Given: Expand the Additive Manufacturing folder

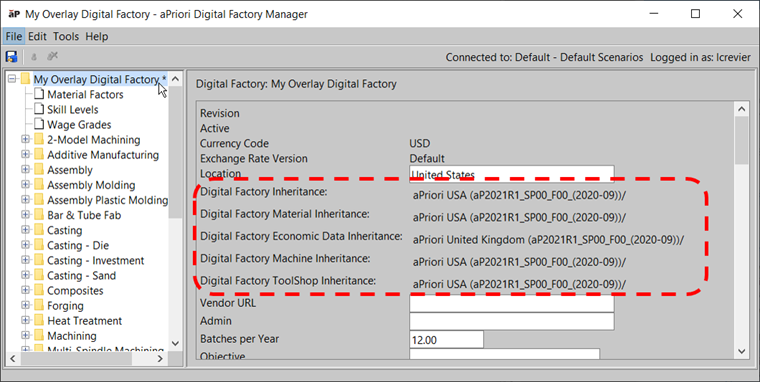Looking at the screenshot, I should (25, 155).
